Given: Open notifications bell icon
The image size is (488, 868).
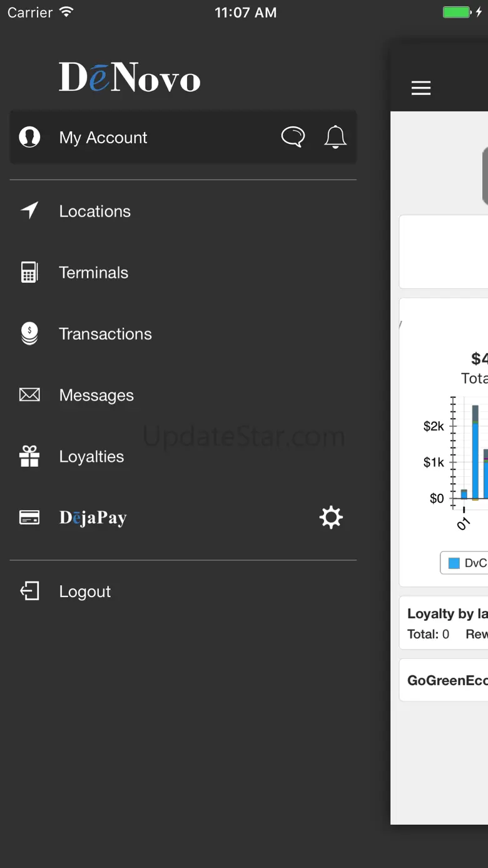Looking at the screenshot, I should point(335,136).
